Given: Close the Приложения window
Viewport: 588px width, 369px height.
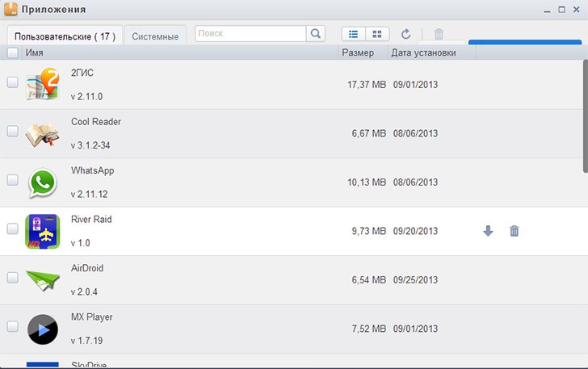Looking at the screenshot, I should tap(577, 10).
